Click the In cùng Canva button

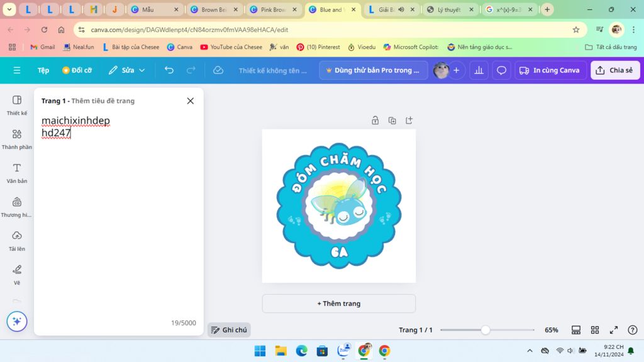(x=550, y=70)
